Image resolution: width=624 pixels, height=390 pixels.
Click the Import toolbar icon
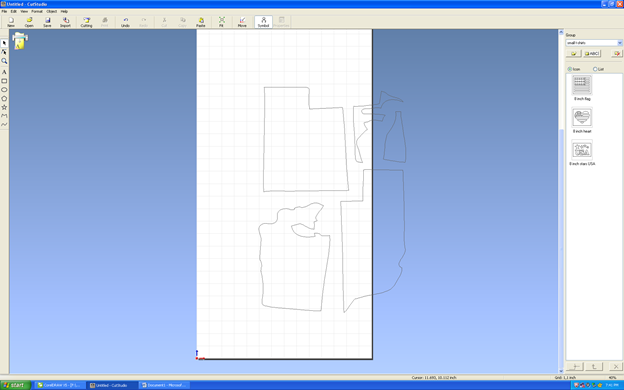[66, 22]
